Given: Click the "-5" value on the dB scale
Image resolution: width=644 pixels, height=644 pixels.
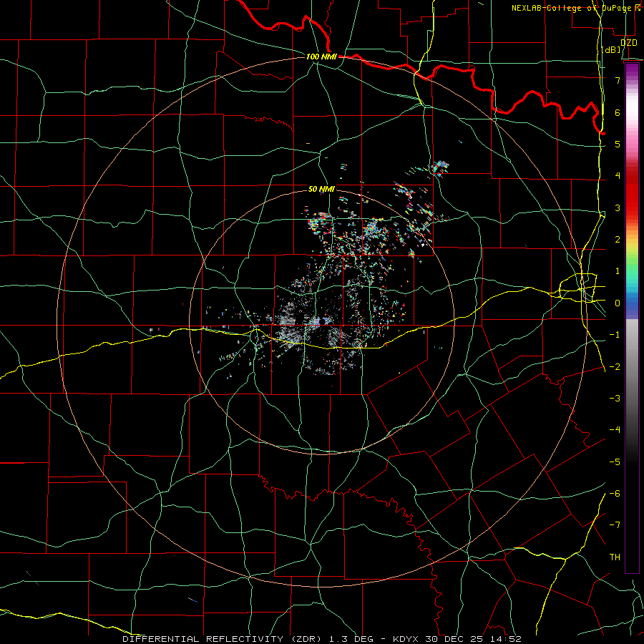Looking at the screenshot, I should click(x=615, y=462).
